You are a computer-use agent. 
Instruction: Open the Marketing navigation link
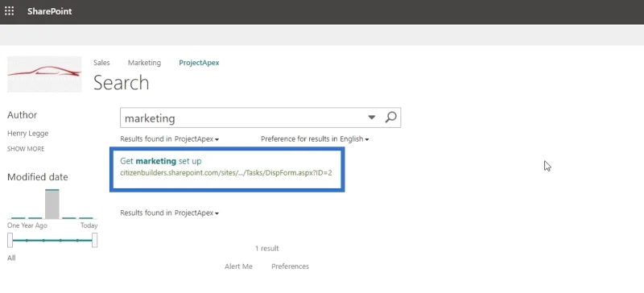[x=144, y=63]
